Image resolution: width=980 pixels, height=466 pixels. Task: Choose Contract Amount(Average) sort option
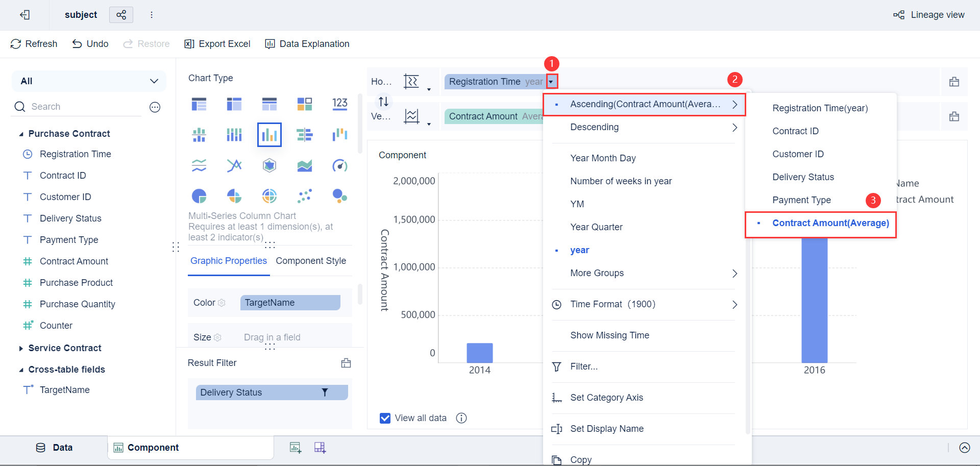coord(830,223)
